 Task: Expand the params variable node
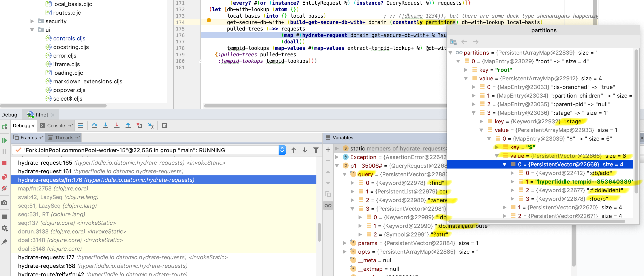click(345, 243)
